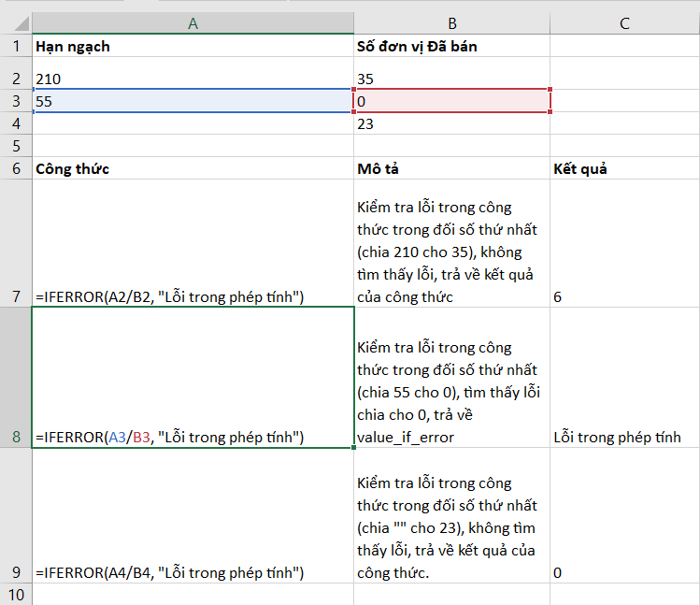This screenshot has width=700, height=605.
Task: Click 'Công thức' header cell
Action: point(193,168)
